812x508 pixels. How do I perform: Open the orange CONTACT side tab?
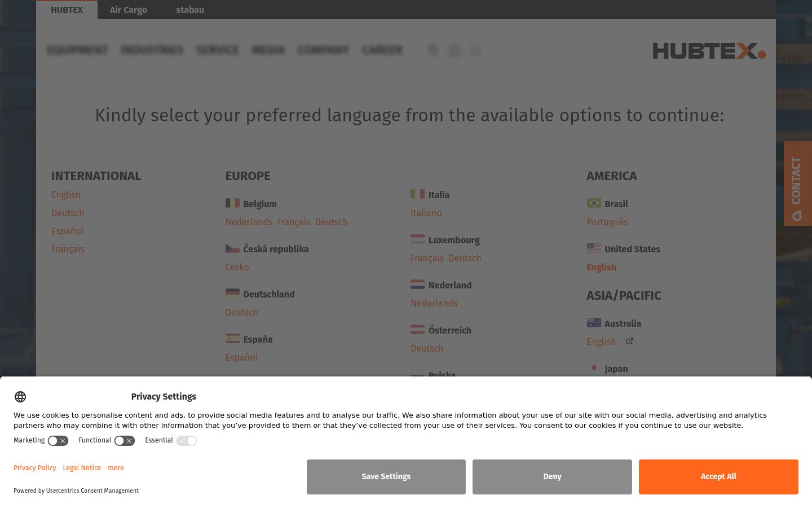[797, 183]
